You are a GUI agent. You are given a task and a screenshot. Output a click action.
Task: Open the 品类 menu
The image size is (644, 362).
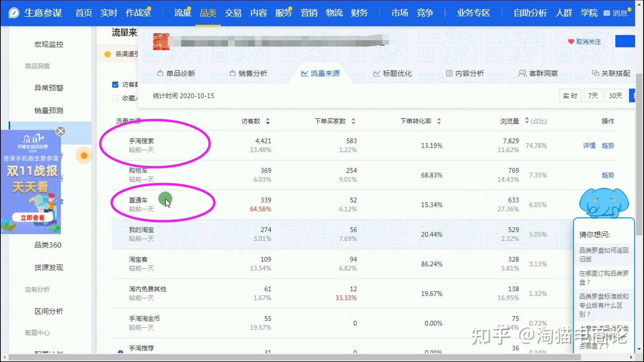(208, 13)
